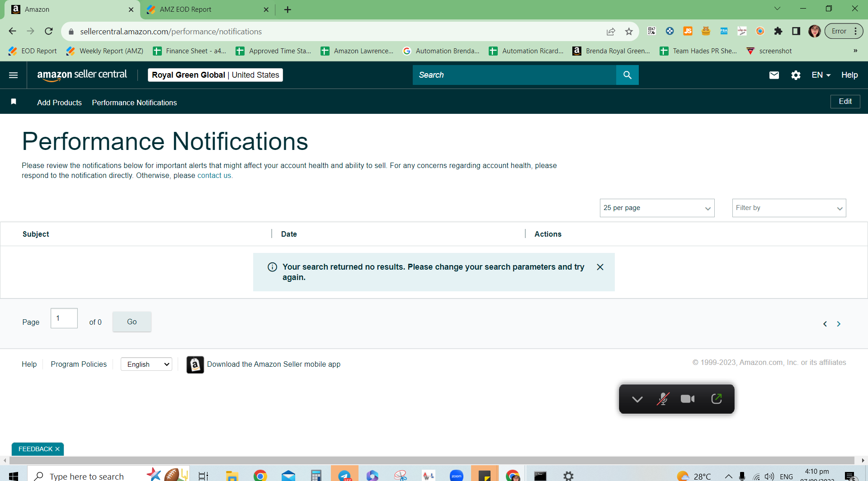This screenshot has width=868, height=481.
Task: Open the Seller Central hamburger menu
Action: (14, 75)
